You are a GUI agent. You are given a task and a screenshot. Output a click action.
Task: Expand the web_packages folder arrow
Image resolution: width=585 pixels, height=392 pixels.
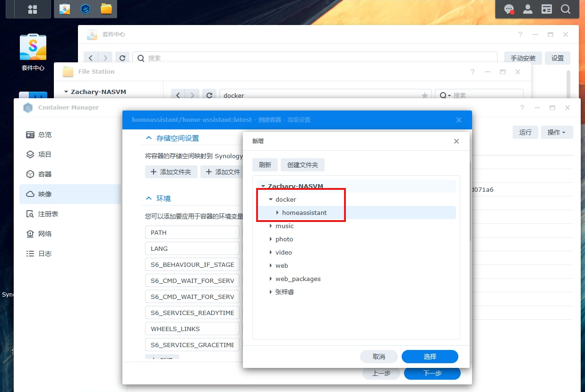click(x=271, y=279)
